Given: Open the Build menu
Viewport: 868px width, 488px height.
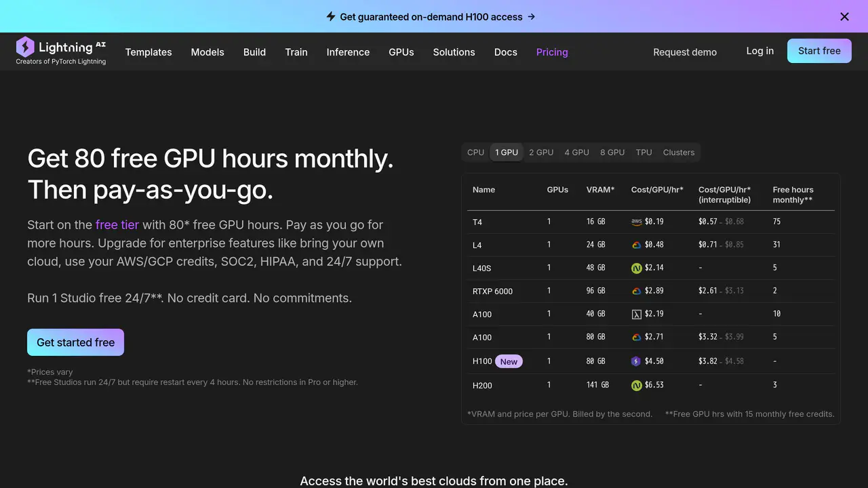Looking at the screenshot, I should point(254,52).
